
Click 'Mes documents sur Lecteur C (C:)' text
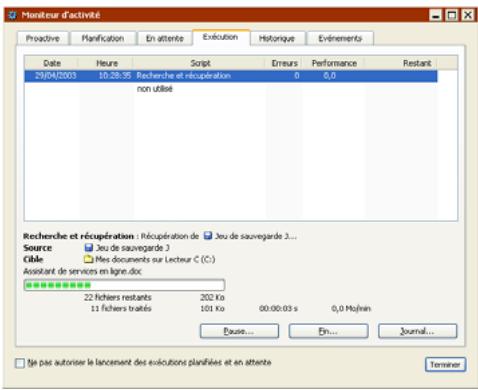pos(155,259)
